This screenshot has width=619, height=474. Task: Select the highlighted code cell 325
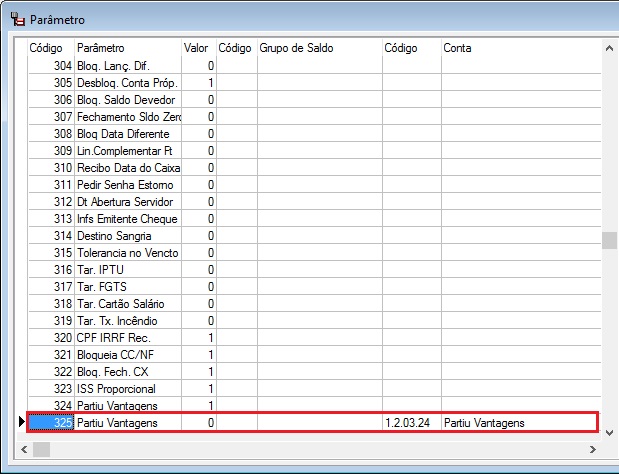point(50,423)
